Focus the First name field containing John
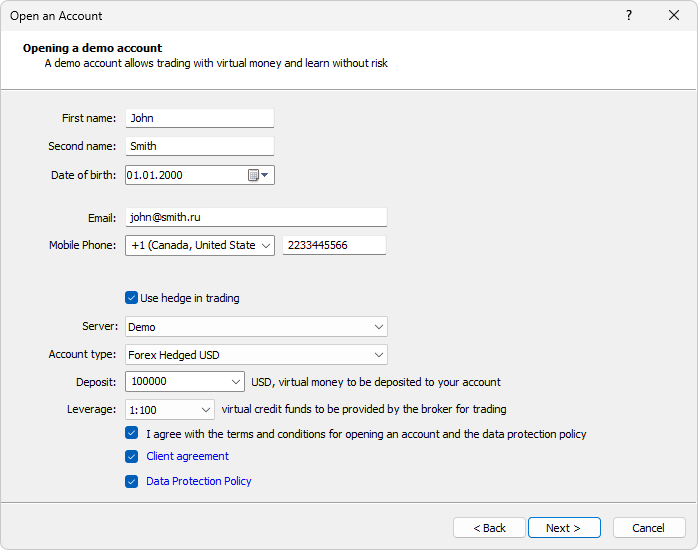 tap(200, 118)
